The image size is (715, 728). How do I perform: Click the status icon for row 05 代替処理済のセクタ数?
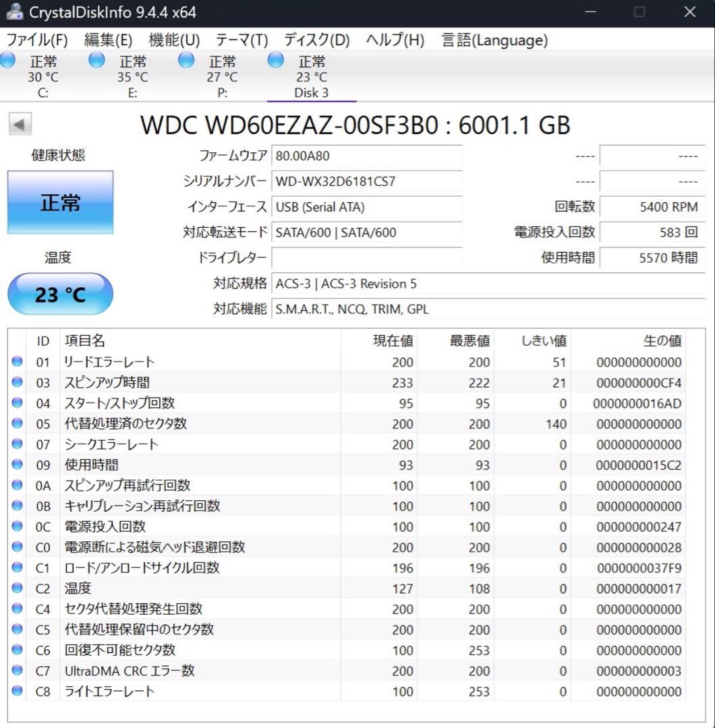[17, 423]
